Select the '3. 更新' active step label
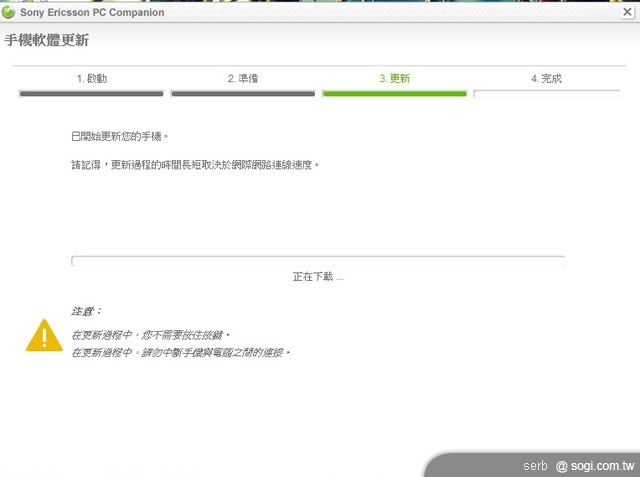 pyautogui.click(x=394, y=78)
